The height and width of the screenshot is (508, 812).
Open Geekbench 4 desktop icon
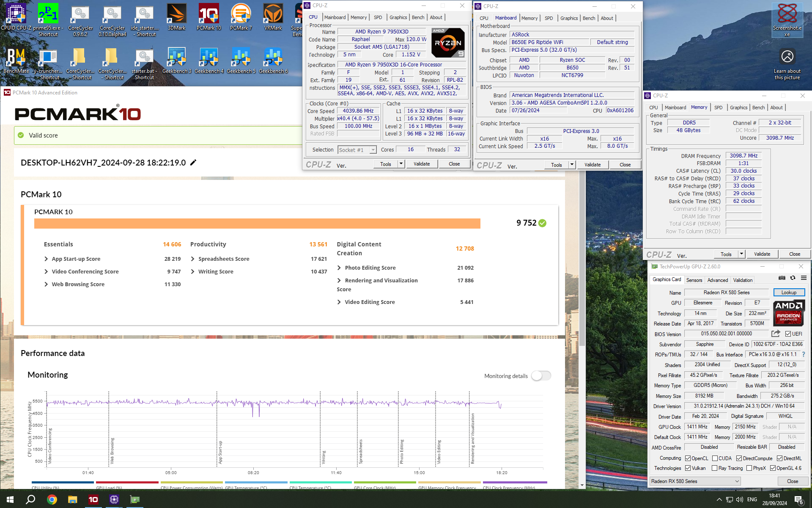209,61
